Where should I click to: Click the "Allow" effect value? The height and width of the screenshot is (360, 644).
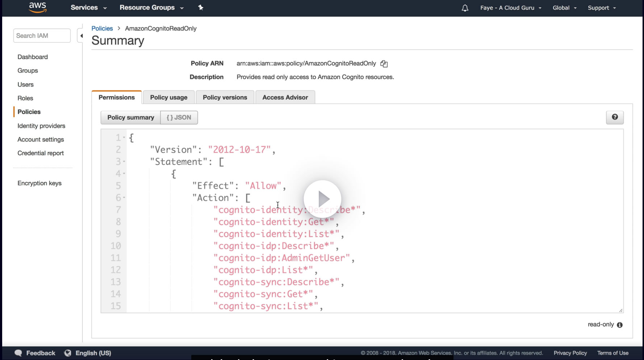263,186
